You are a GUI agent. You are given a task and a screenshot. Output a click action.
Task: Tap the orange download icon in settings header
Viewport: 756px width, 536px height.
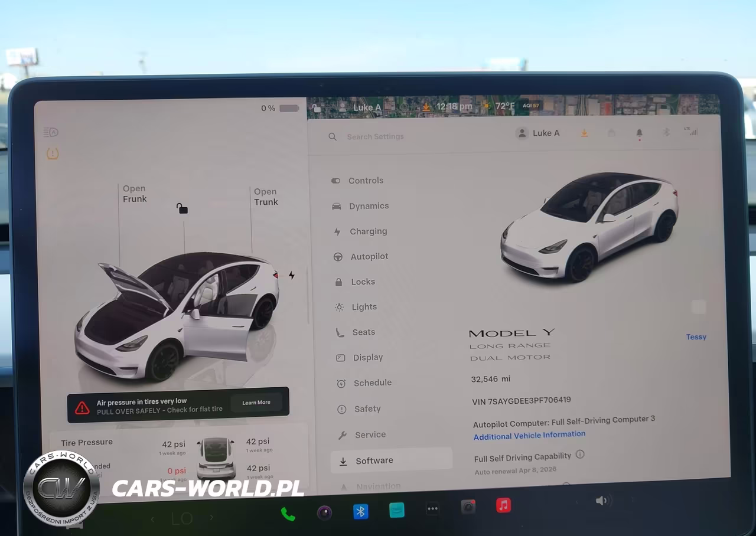pyautogui.click(x=584, y=133)
